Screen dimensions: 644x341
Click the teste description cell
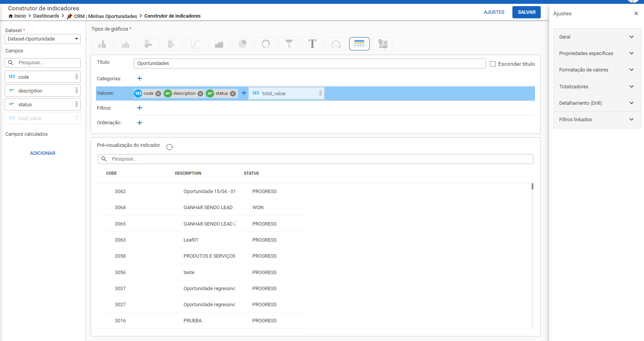click(x=189, y=273)
